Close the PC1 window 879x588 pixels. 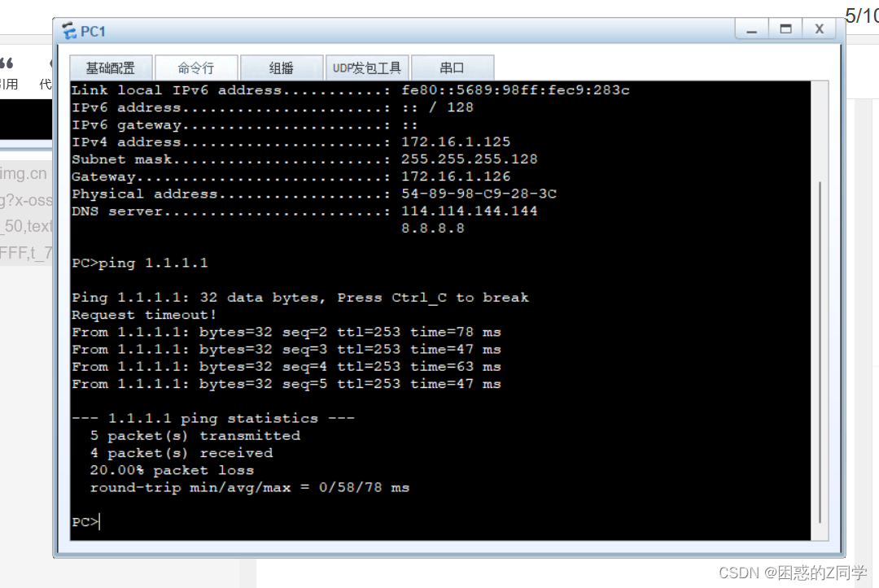point(819,29)
